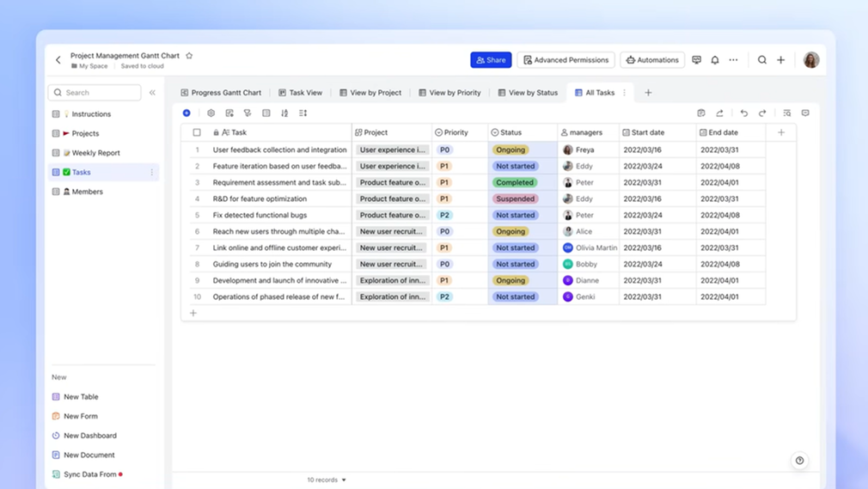Star the Project Management Gantt Chart

point(189,56)
